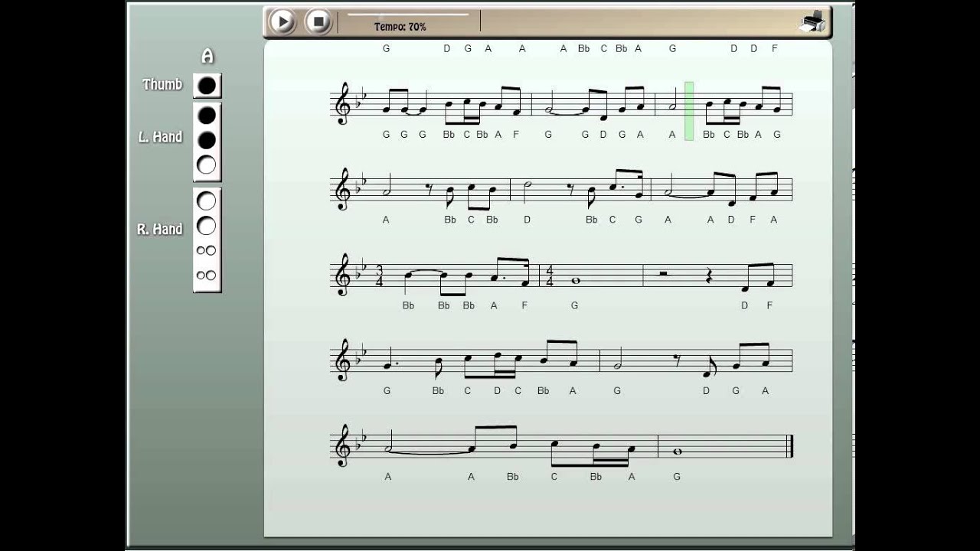Click the 'Thumb' label
Viewport: 980px width, 551px height.
point(162,85)
